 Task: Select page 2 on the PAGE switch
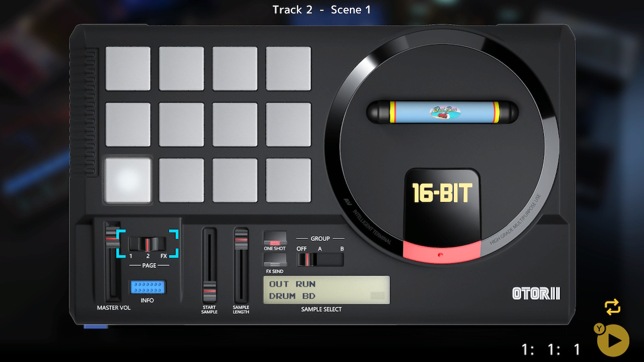coord(147,244)
